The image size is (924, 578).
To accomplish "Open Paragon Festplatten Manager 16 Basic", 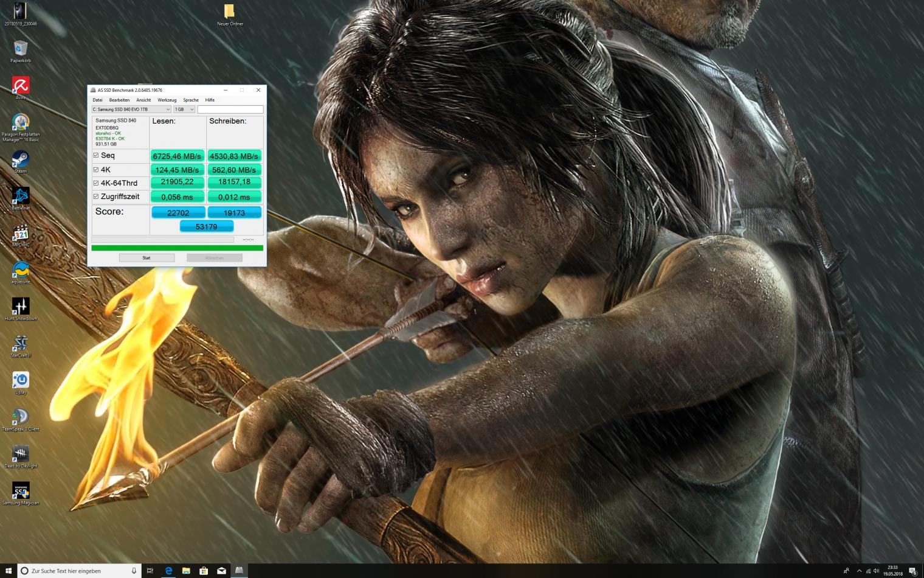I will [x=21, y=127].
